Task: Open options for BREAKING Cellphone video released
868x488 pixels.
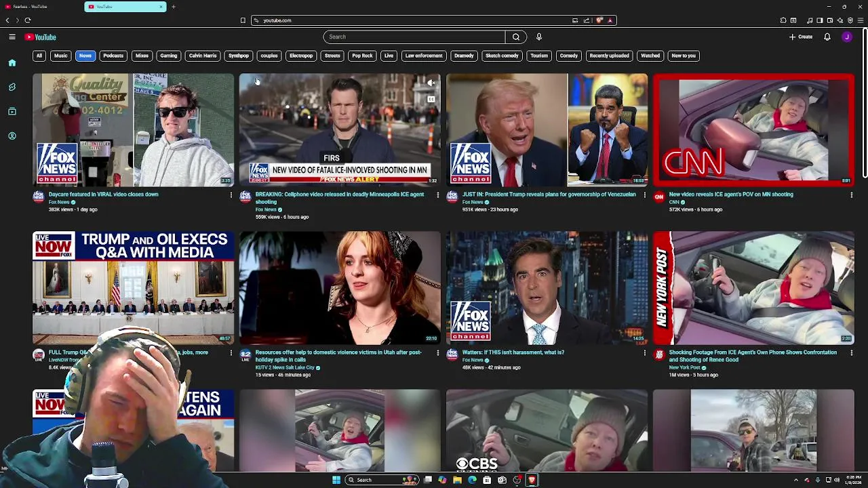Action: 437,195
